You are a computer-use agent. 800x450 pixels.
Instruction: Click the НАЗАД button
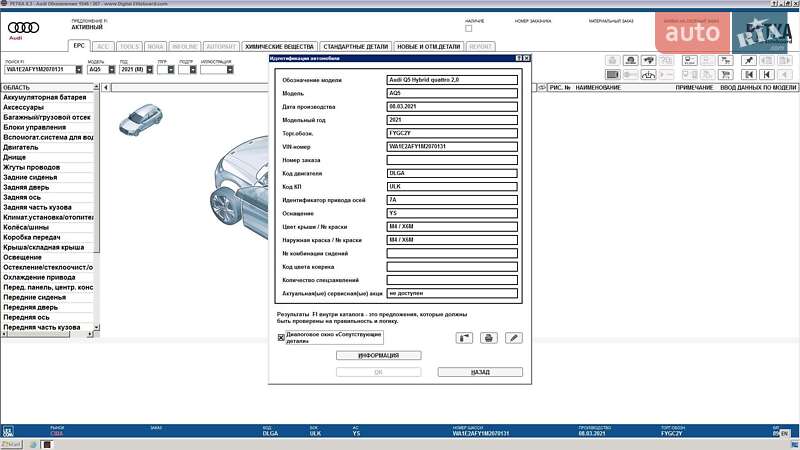coord(480,372)
